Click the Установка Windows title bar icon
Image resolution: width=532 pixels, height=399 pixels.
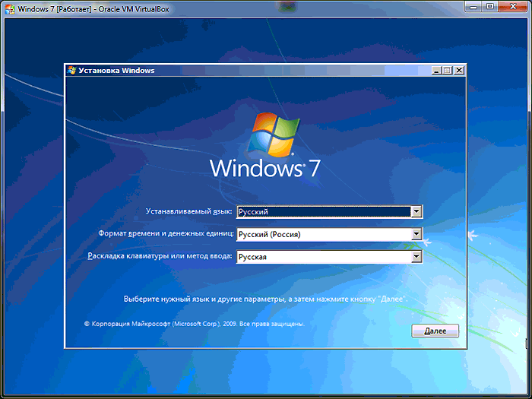point(71,70)
